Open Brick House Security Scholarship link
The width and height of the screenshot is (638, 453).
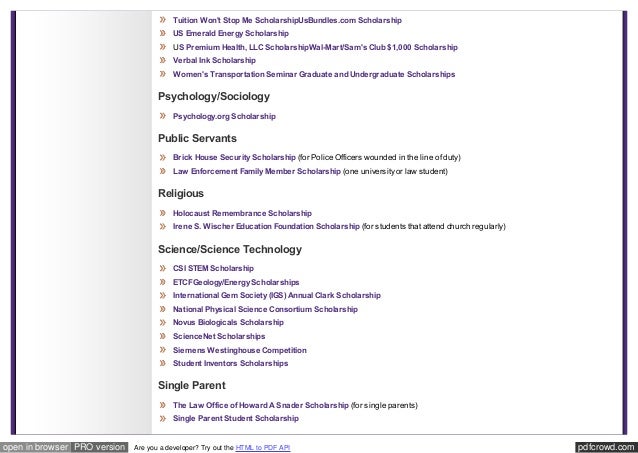pyautogui.click(x=234, y=157)
